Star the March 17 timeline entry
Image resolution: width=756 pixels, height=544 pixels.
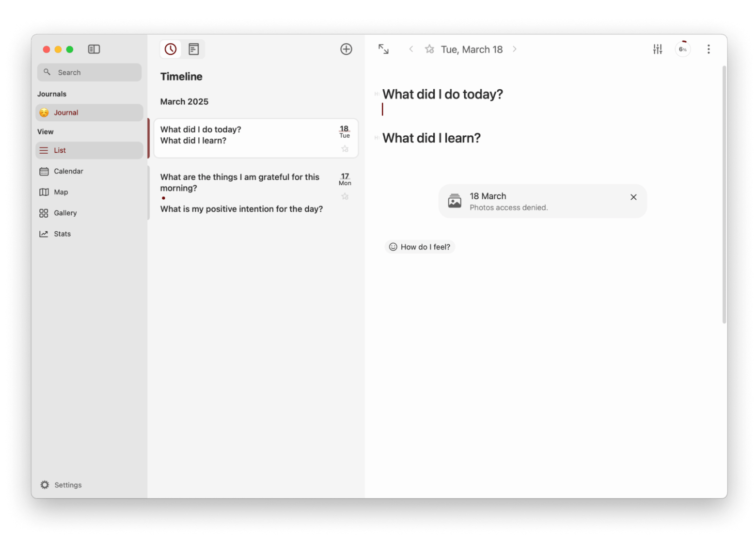coord(345,196)
